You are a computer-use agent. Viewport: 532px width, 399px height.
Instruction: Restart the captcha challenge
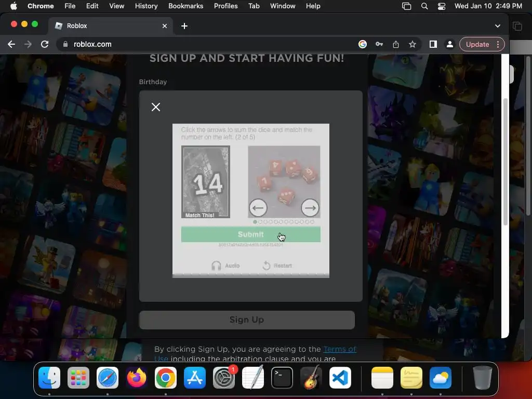click(277, 265)
